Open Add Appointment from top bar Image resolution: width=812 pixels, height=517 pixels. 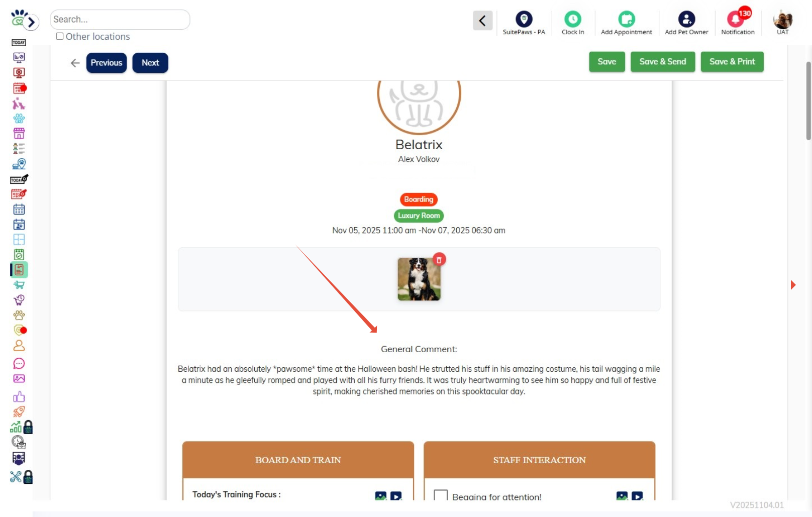(626, 20)
